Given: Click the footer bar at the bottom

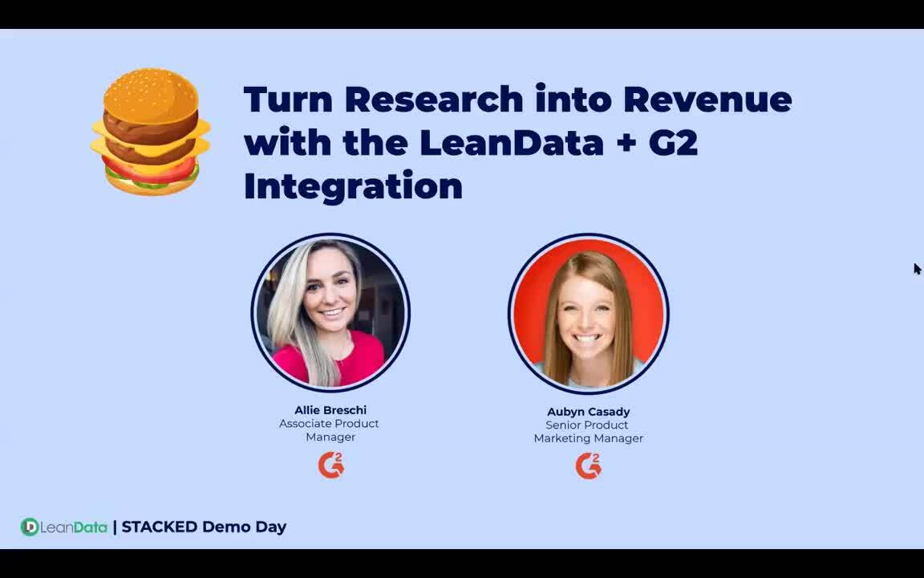Looking at the screenshot, I should coord(462,527).
